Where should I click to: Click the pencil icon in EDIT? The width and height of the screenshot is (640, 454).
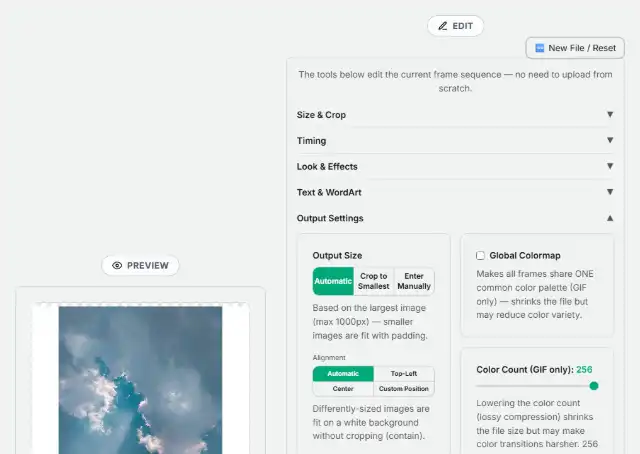click(x=442, y=26)
